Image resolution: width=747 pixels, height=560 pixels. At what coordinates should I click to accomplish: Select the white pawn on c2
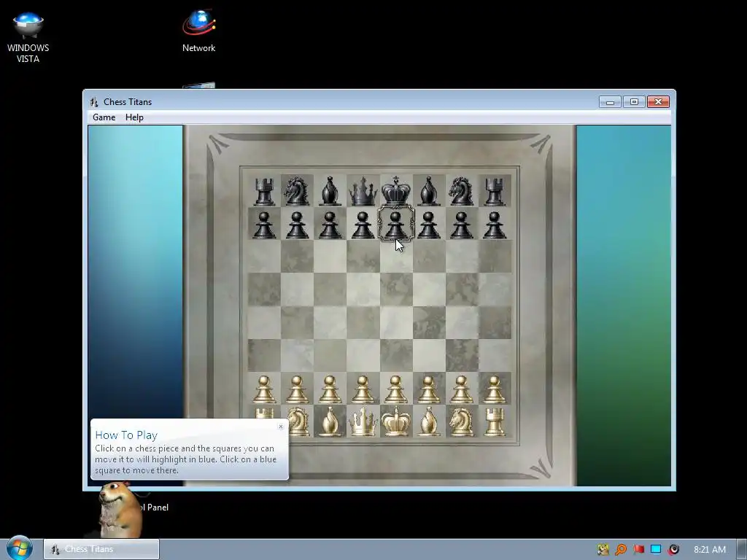330,389
